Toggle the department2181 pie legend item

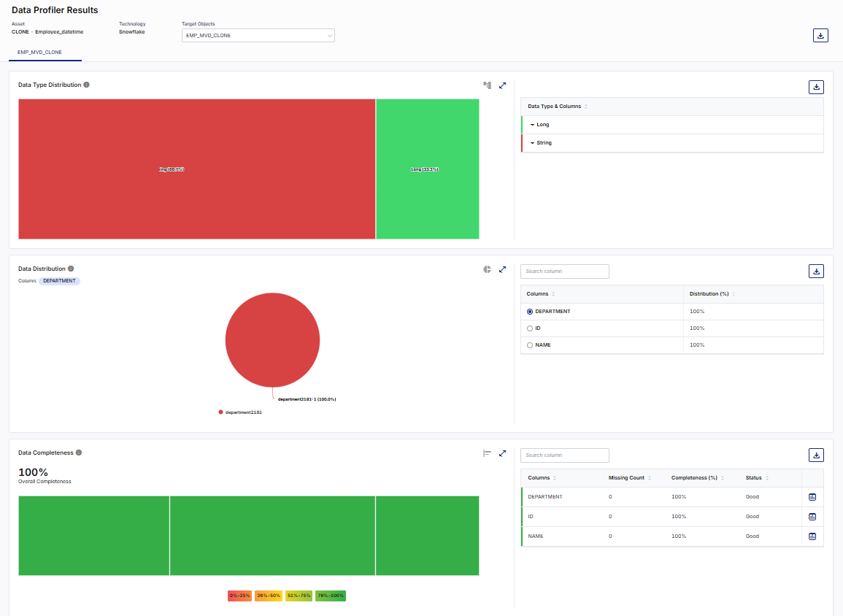[240, 412]
